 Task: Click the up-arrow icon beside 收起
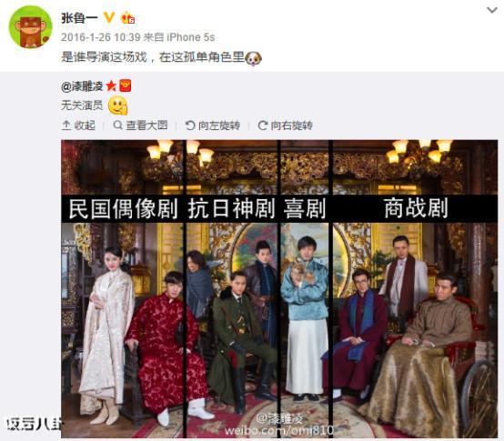click(66, 125)
